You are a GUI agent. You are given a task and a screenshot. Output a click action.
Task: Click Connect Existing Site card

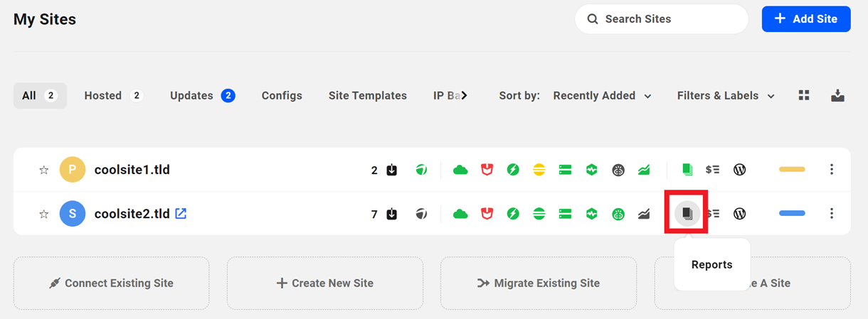(x=112, y=283)
